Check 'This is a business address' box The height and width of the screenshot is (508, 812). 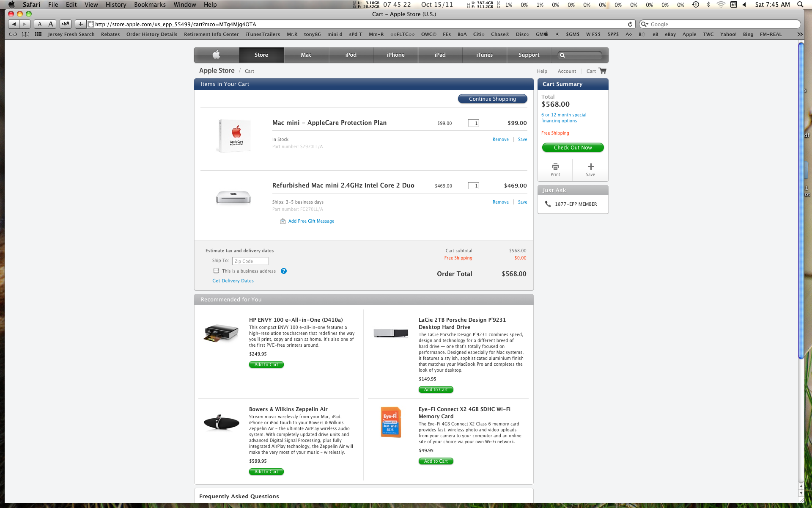(216, 271)
